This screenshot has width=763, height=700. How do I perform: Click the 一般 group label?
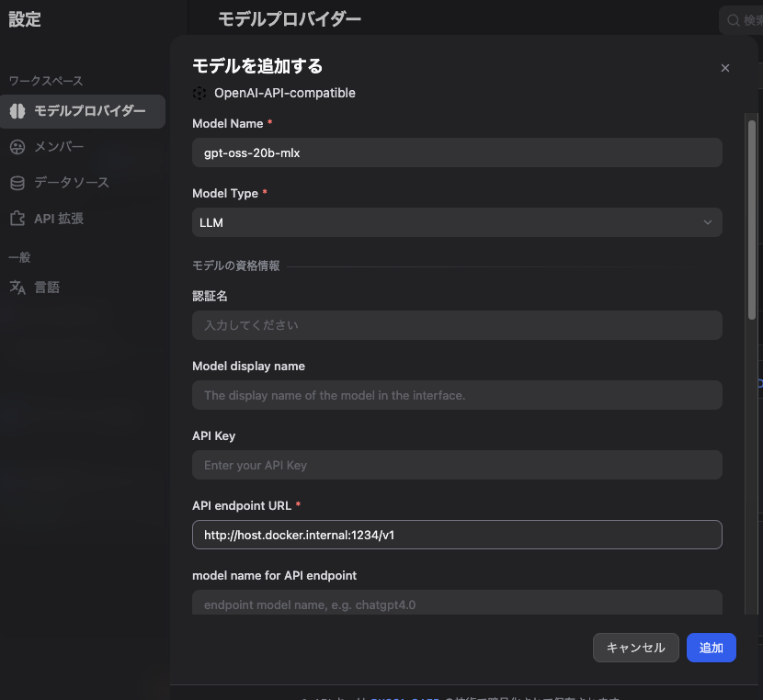point(19,257)
